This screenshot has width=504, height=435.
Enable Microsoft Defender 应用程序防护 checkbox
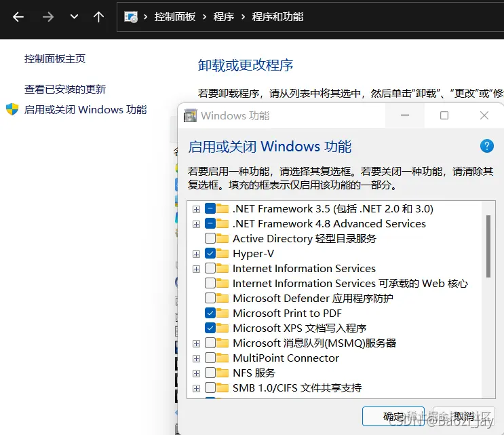click(x=210, y=298)
